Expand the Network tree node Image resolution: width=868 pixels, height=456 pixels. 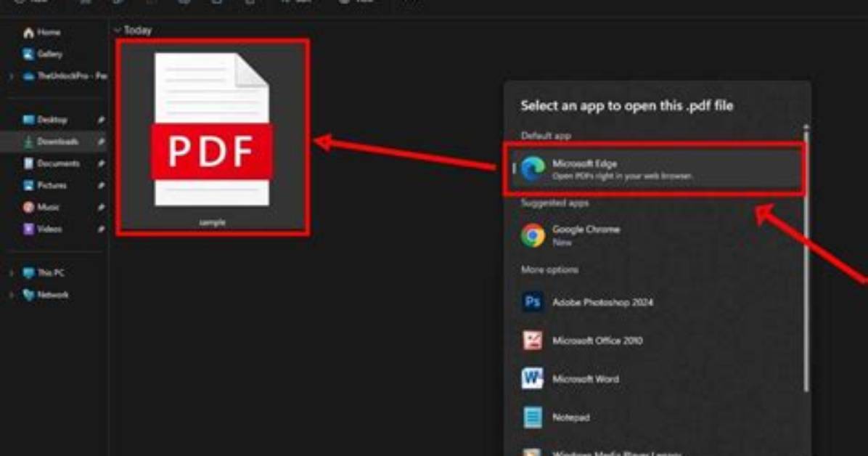(x=12, y=294)
